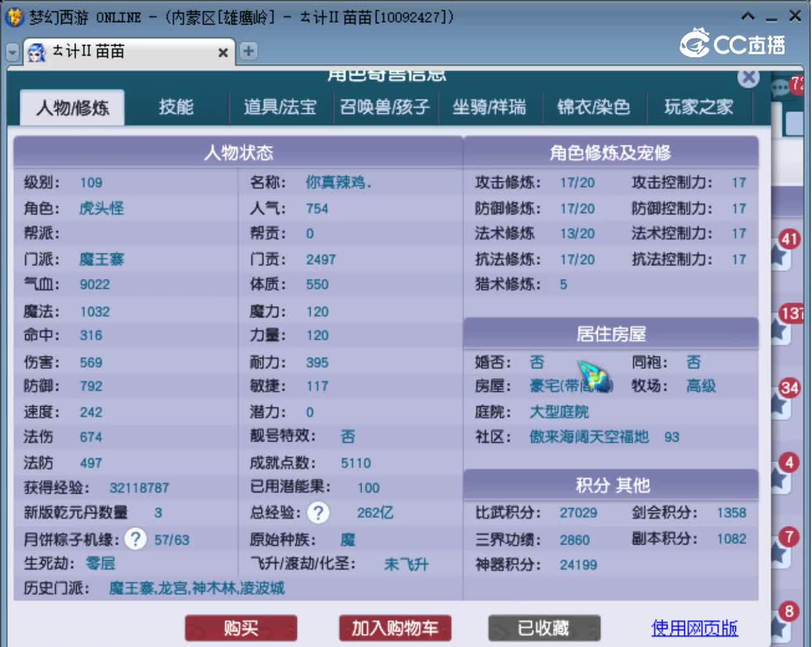Click the 人气 value 754
This screenshot has height=647, width=812.
pos(317,209)
